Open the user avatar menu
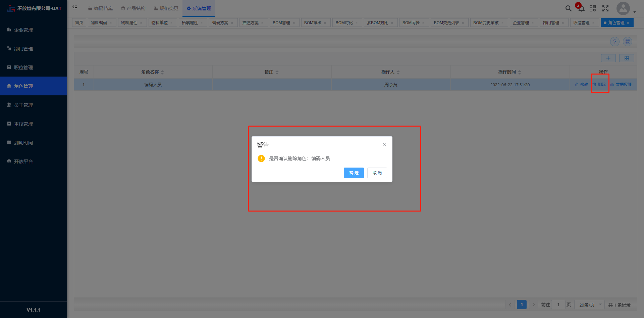Viewport: 644px width, 318px height. [x=623, y=8]
